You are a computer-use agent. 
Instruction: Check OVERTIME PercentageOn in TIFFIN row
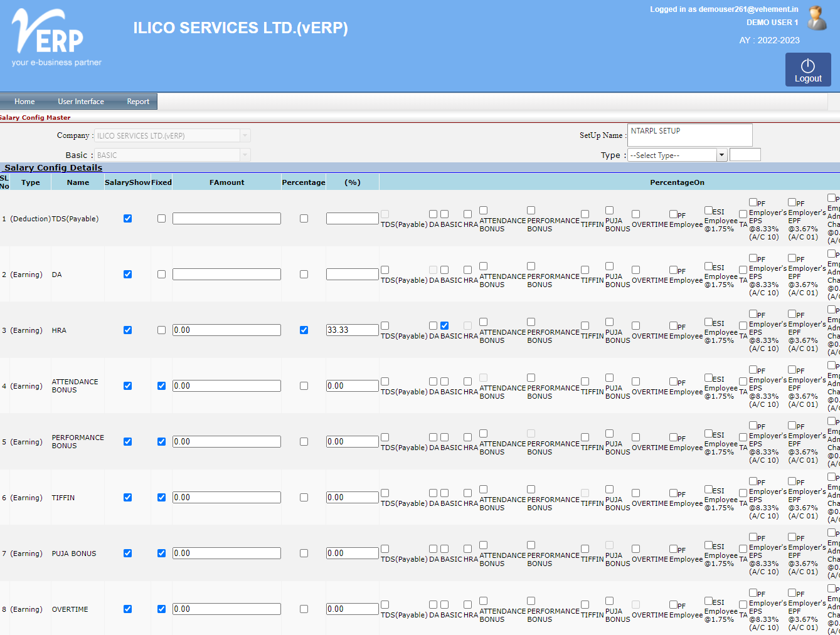(x=635, y=493)
